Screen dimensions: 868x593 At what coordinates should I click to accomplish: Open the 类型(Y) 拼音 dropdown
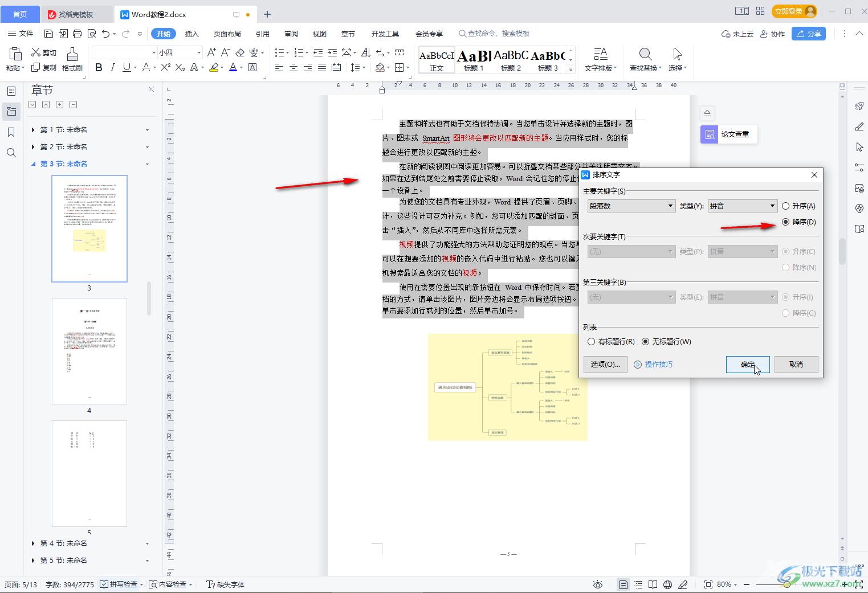tap(743, 206)
